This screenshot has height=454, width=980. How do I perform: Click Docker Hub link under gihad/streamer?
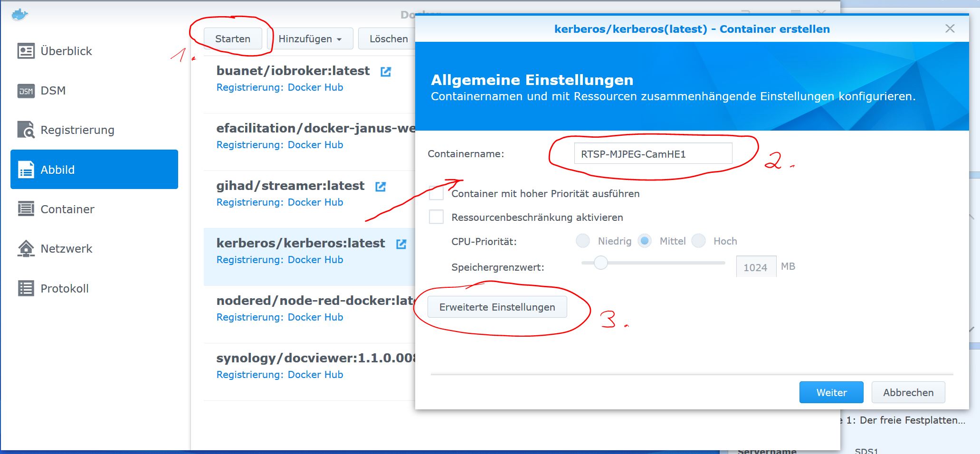315,202
